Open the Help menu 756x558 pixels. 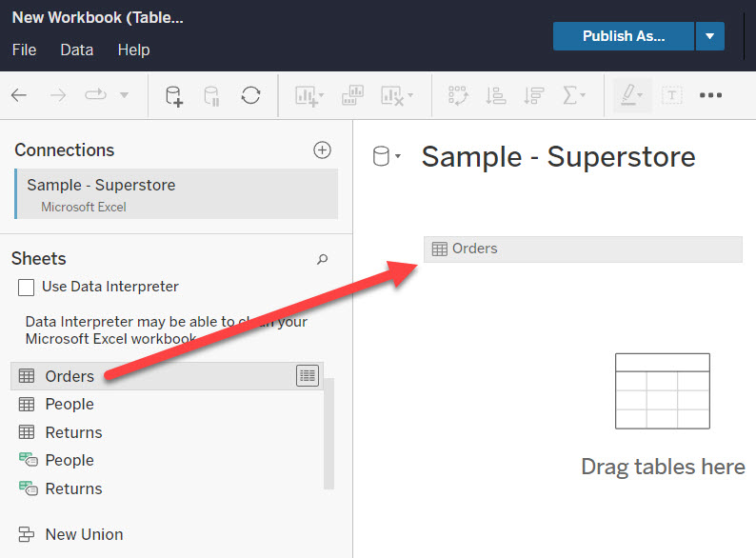pos(133,50)
